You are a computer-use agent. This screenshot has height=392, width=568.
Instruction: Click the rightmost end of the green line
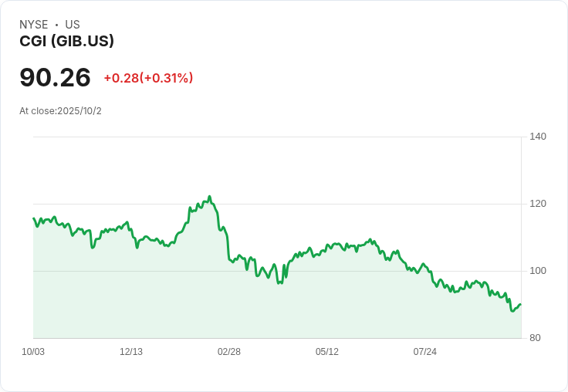[x=520, y=304]
